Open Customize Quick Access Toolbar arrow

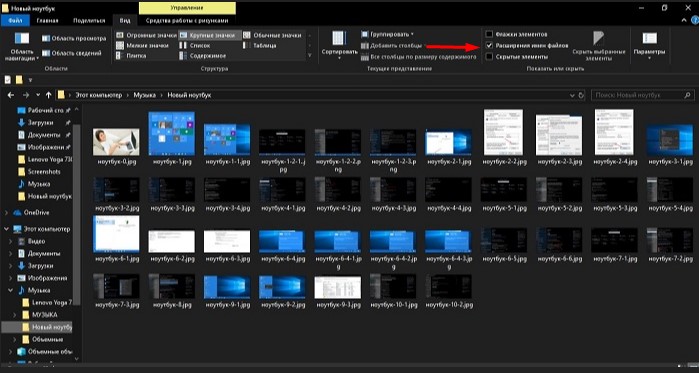point(30,80)
